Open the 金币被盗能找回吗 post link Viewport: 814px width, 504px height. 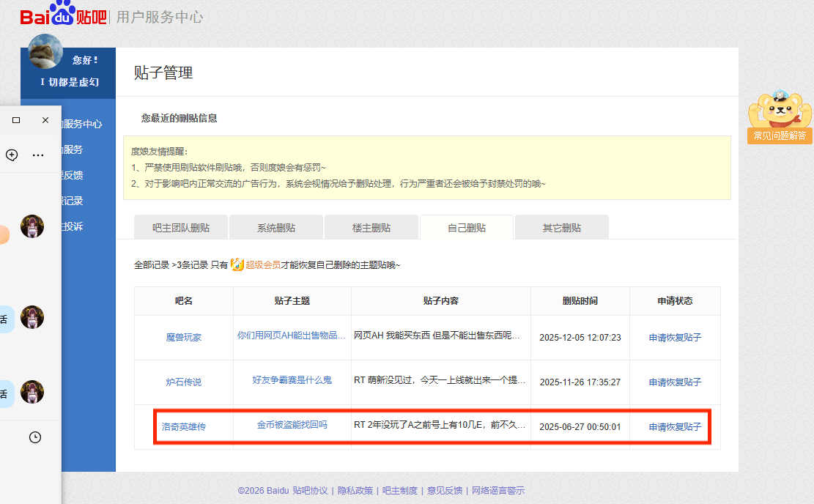pyautogui.click(x=292, y=425)
